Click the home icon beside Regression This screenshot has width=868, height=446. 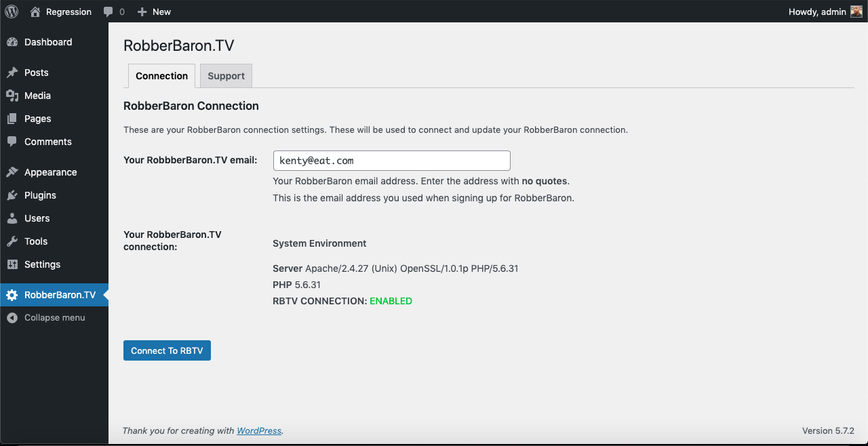[x=35, y=12]
